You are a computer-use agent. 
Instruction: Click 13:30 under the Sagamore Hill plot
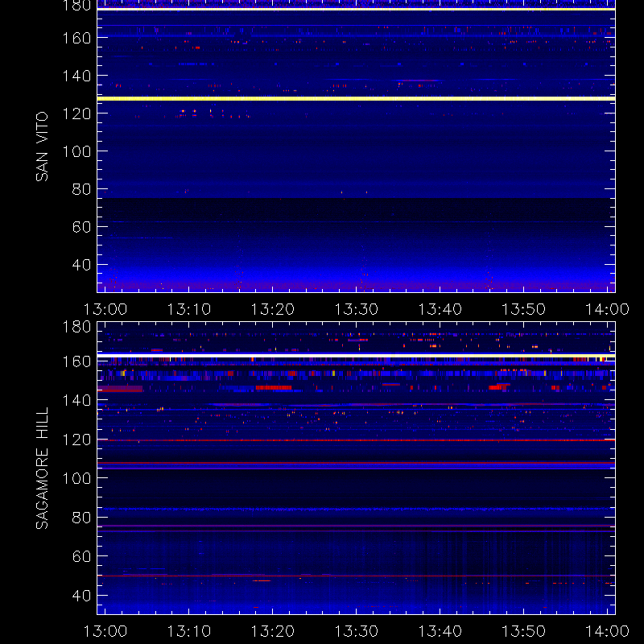pos(357,631)
